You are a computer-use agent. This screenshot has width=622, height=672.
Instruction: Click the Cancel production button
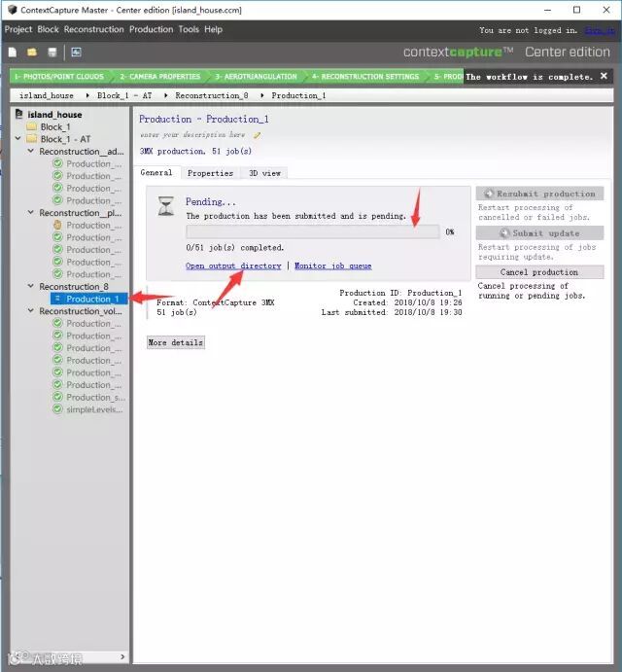point(539,272)
